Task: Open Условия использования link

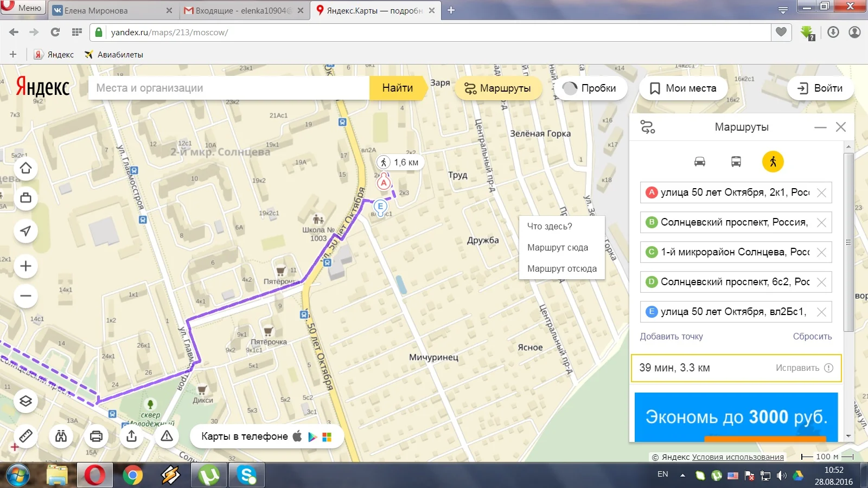Action: [738, 457]
